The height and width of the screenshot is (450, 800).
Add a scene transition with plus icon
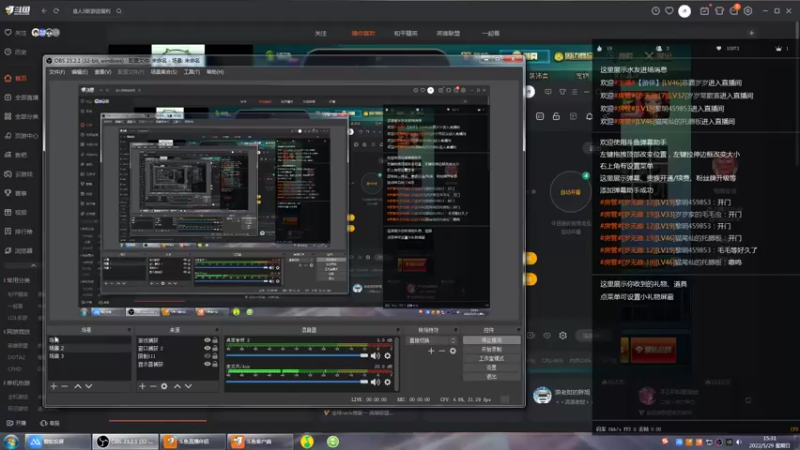pyautogui.click(x=431, y=351)
